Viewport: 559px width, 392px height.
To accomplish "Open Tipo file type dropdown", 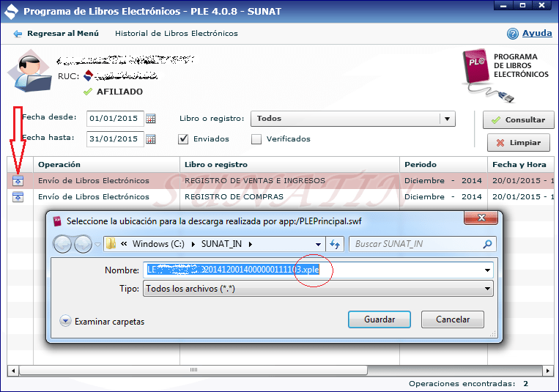I will pos(318,289).
